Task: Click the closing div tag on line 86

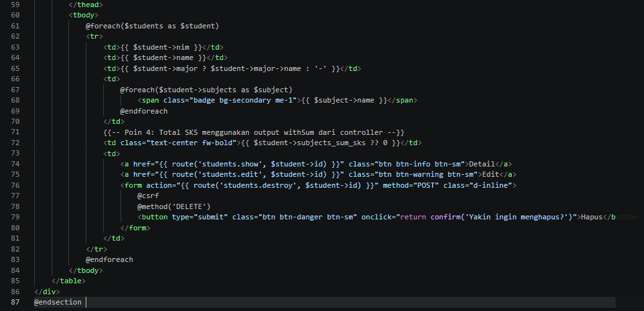Action: pyautogui.click(x=47, y=292)
